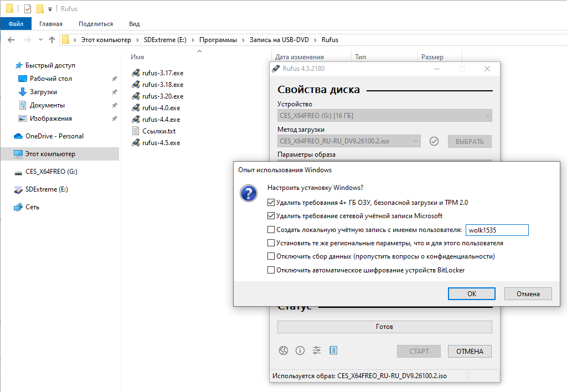Enable same regional settings as this user
This screenshot has height=392, width=567.
click(x=271, y=243)
